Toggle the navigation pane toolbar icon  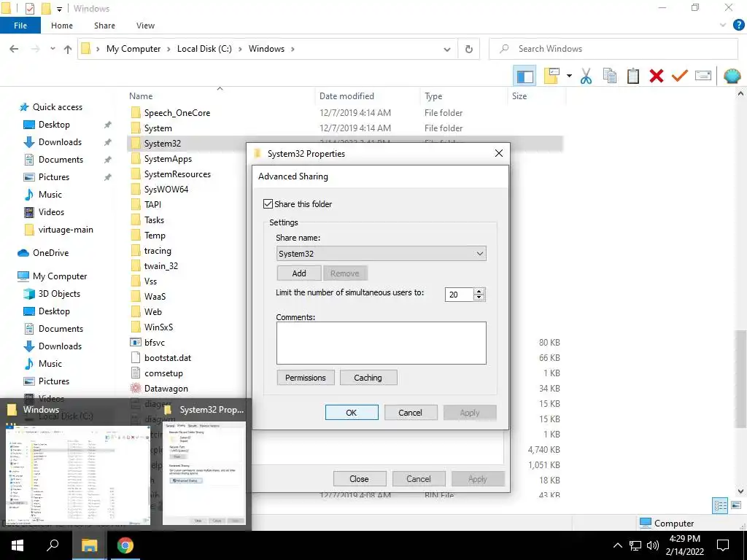coord(525,76)
